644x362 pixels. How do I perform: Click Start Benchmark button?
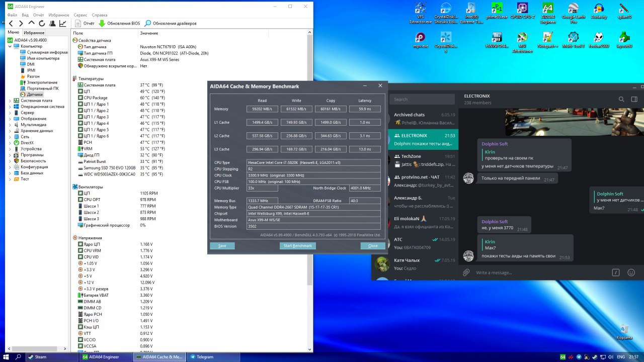[298, 246]
